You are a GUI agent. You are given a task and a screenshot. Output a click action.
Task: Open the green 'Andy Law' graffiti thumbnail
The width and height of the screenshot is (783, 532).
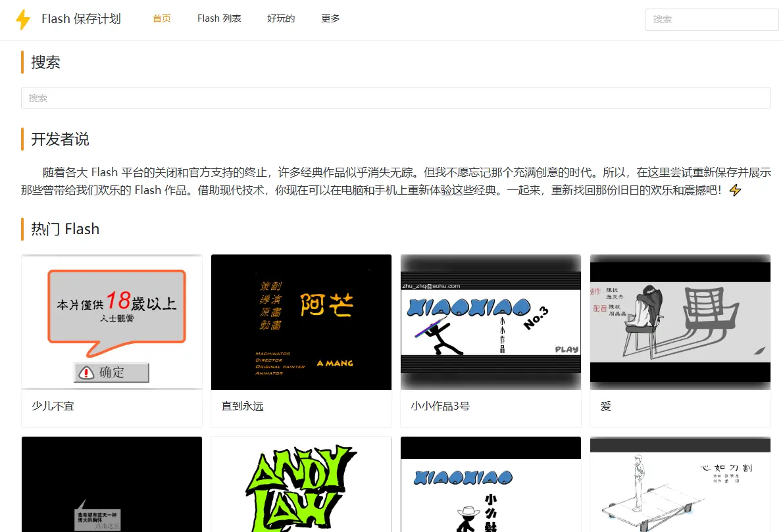[x=301, y=485]
